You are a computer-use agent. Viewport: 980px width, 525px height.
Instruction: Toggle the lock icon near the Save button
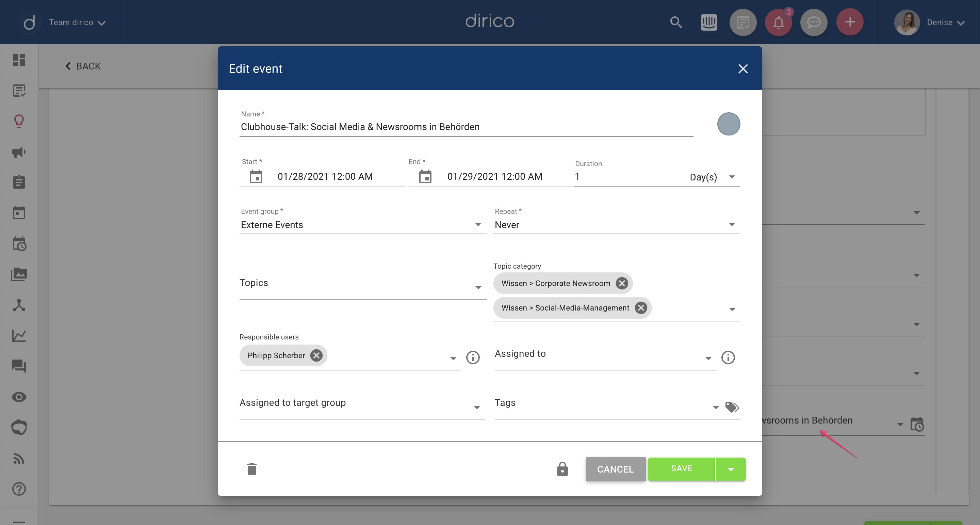click(562, 469)
